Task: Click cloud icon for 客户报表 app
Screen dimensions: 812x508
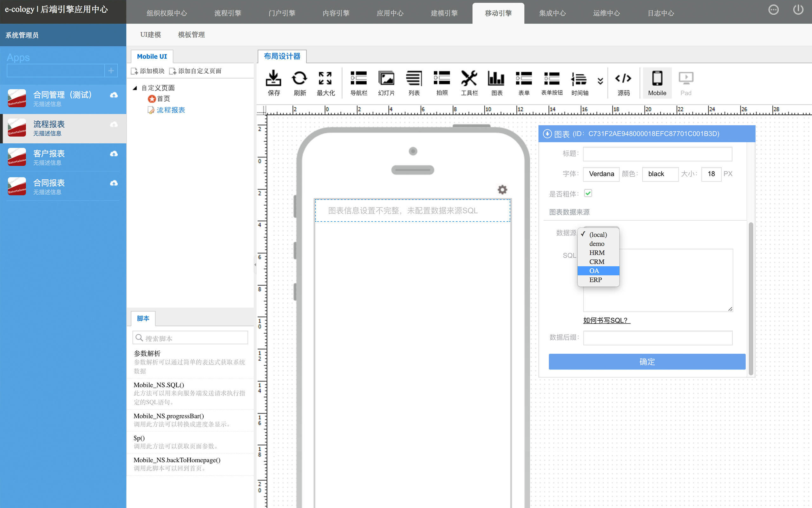Action: (x=114, y=154)
